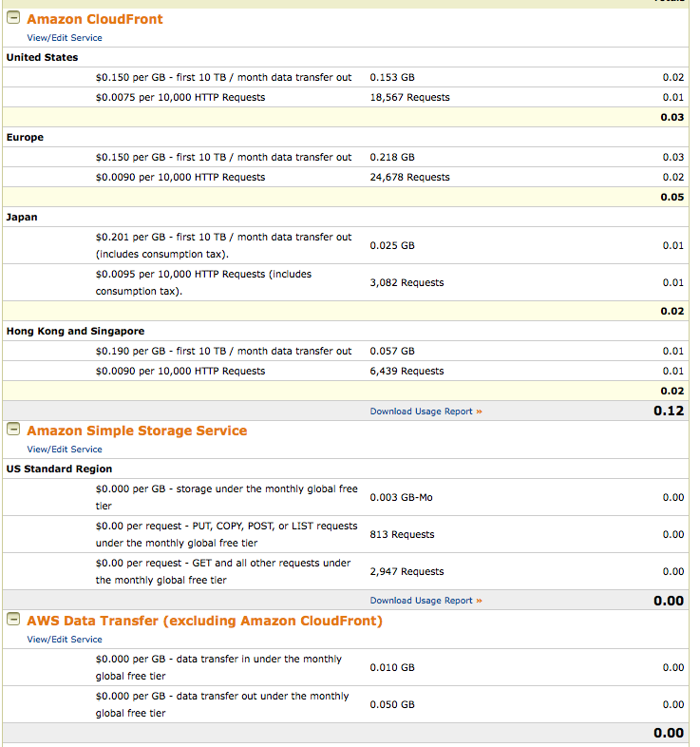The height and width of the screenshot is (747, 700).
Task: Open View/Edit Service under AWS Data Transfer
Action: pyautogui.click(x=65, y=640)
